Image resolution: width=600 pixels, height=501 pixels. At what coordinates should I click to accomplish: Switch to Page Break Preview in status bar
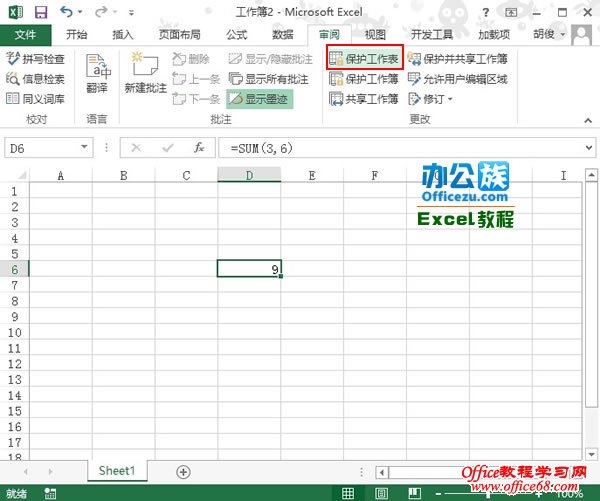(414, 493)
